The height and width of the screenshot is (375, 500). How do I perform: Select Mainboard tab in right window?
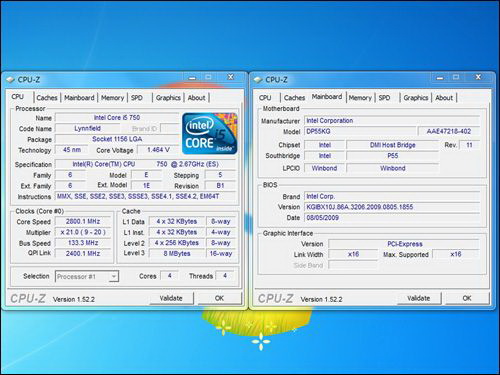point(327,97)
